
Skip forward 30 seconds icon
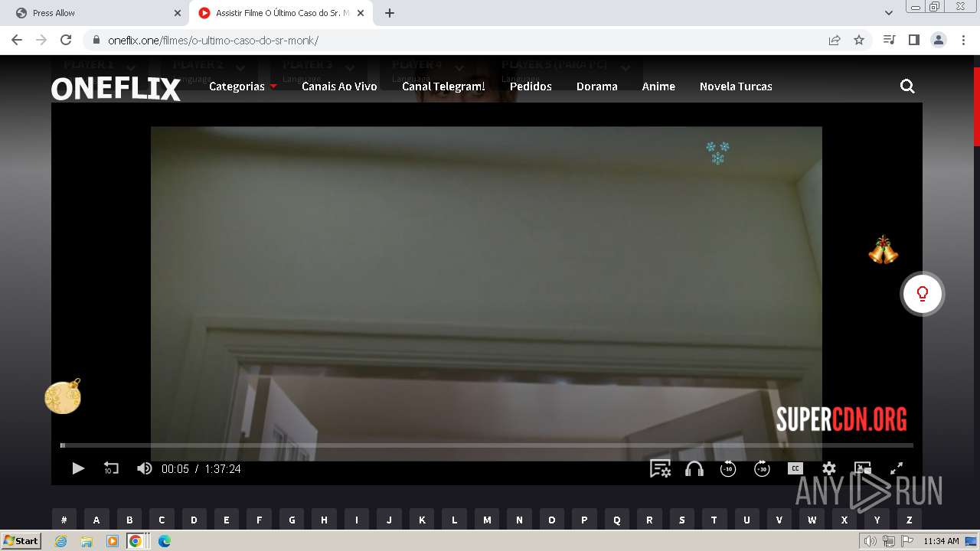pos(762,468)
